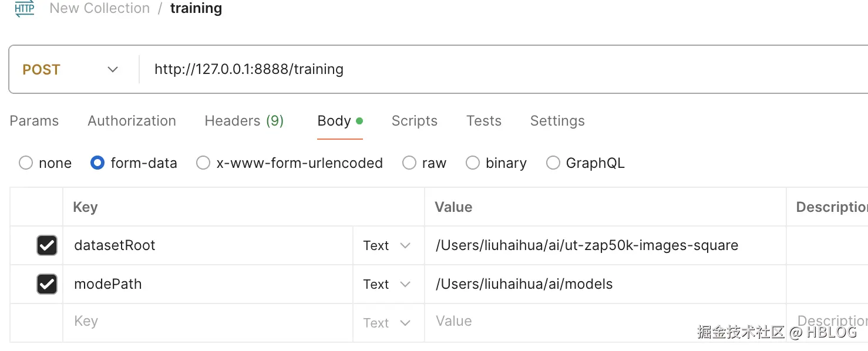Choose the GraphQL body type
Image resolution: width=868 pixels, height=351 pixels.
click(x=553, y=163)
